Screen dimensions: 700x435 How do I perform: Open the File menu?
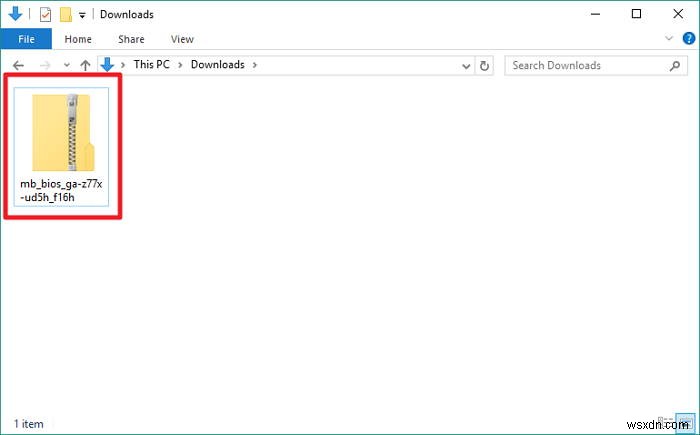point(26,40)
